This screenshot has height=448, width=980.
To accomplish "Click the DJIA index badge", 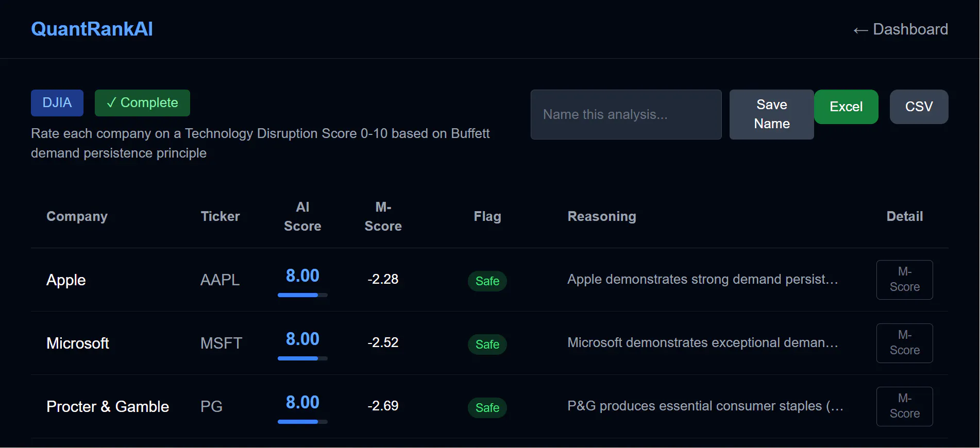I will point(57,103).
